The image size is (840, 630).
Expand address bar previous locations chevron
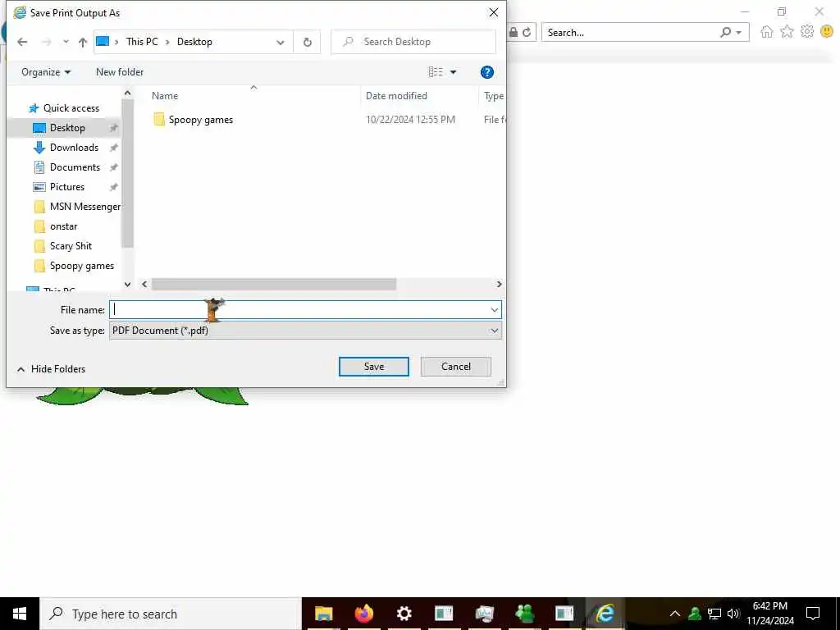(x=281, y=43)
